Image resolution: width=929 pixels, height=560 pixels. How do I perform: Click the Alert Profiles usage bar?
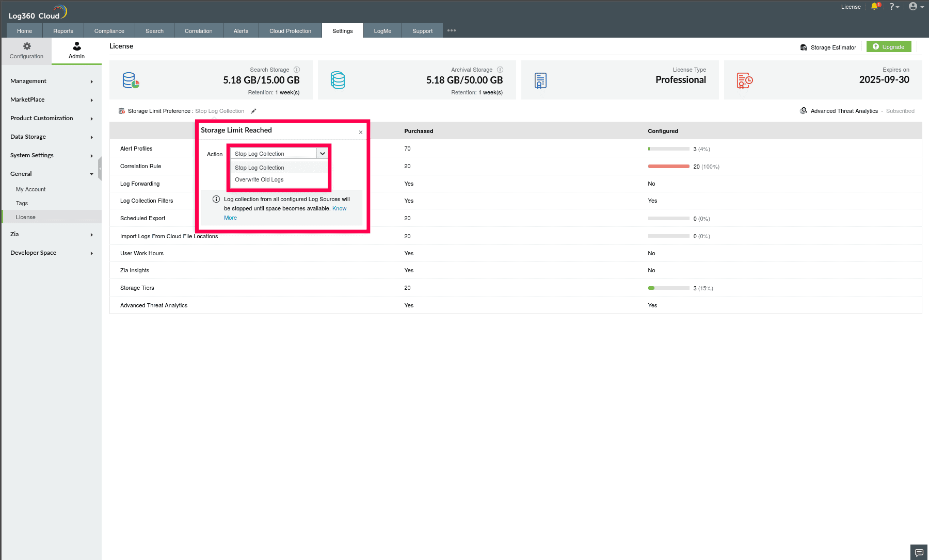point(669,149)
